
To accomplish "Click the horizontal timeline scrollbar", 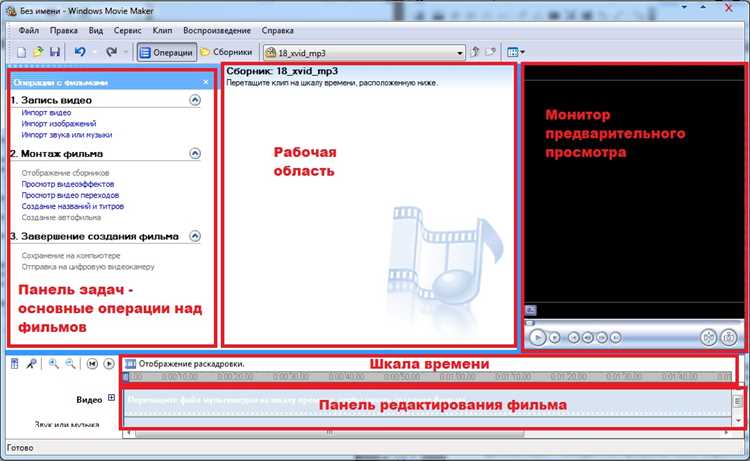I will (x=330, y=432).
